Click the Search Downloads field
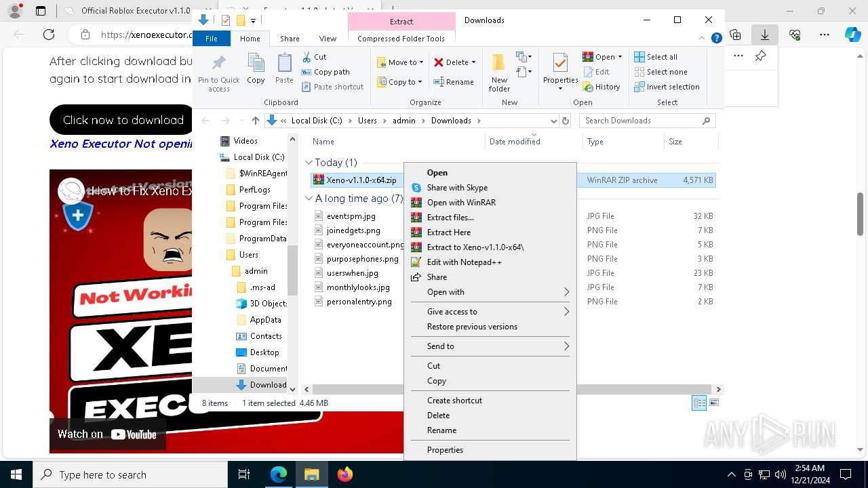868x488 pixels. pos(648,121)
